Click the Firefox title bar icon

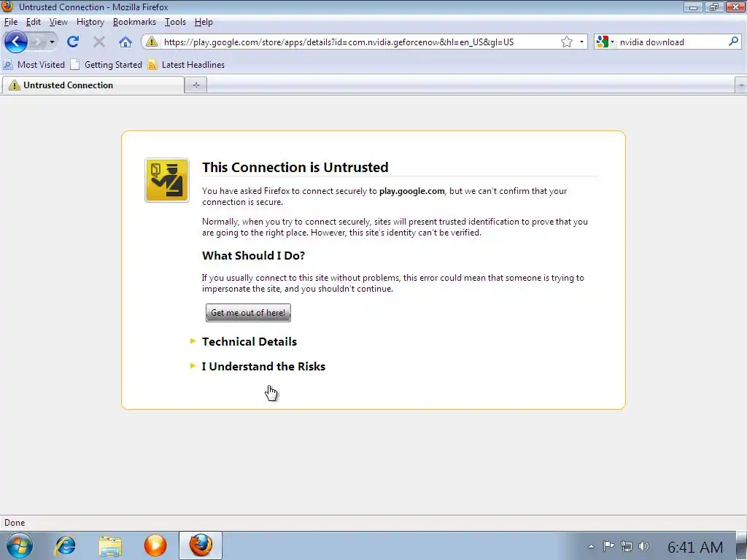coord(7,7)
